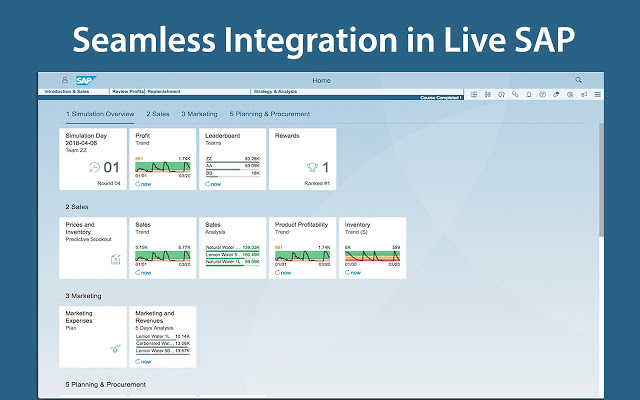Screen dimensions: 640x400
Task: Open the hamburger menu icon in the toolbar
Action: (x=598, y=94)
